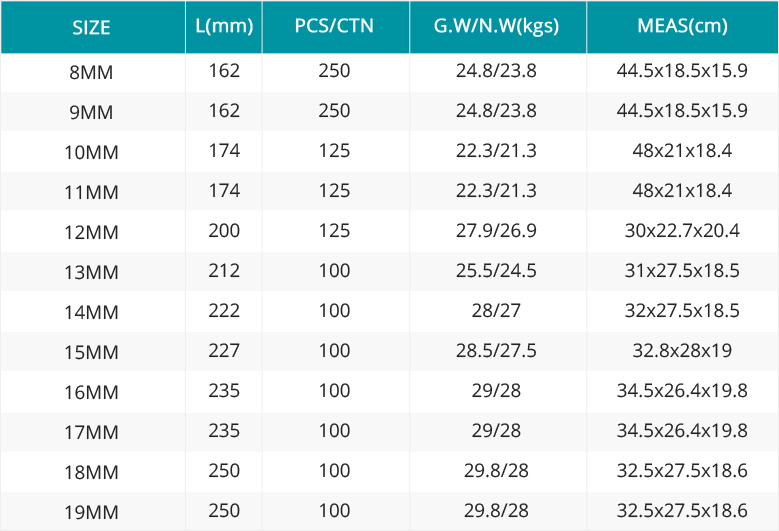Select the 30x22.7x20.4 measurement cell
Image resolution: width=779 pixels, height=531 pixels.
click(682, 230)
